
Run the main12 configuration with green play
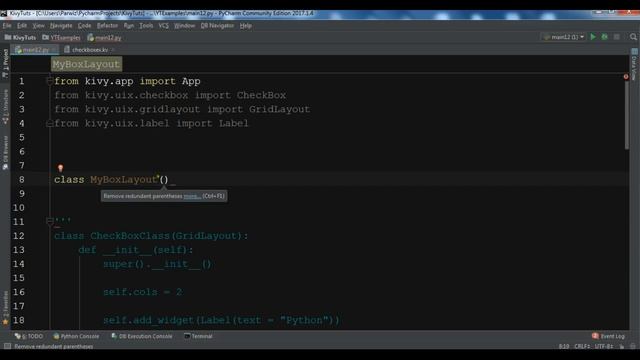coord(593,37)
